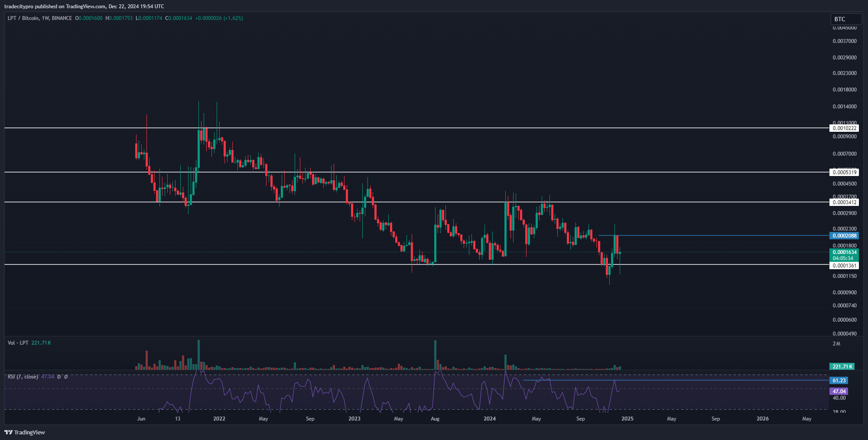The image size is (868, 440).
Task: Open the BTC currency selector
Action: [x=845, y=19]
